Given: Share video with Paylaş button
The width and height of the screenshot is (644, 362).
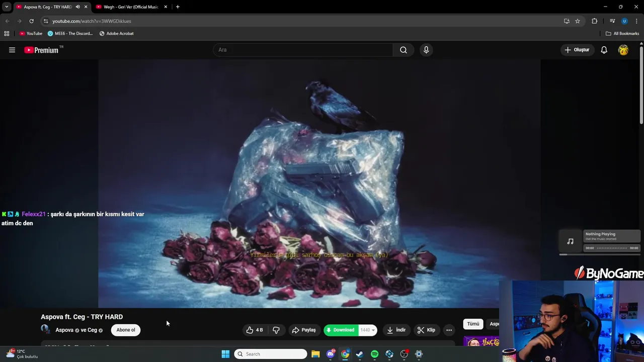Looking at the screenshot, I should tap(304, 330).
